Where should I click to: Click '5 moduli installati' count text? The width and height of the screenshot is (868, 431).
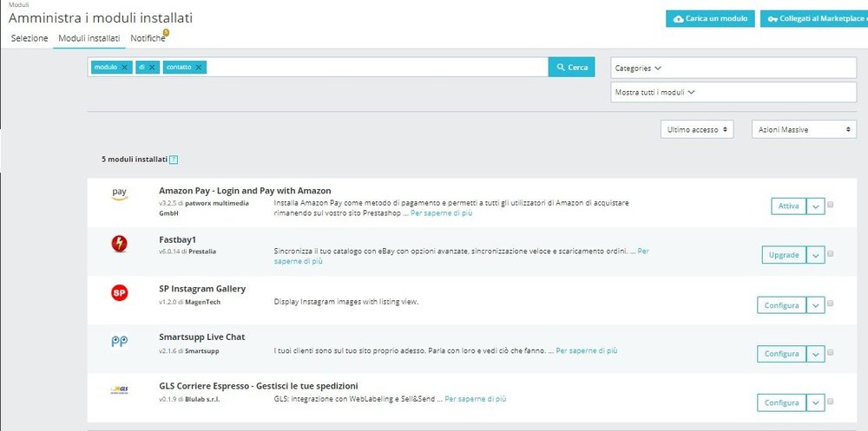(x=134, y=160)
